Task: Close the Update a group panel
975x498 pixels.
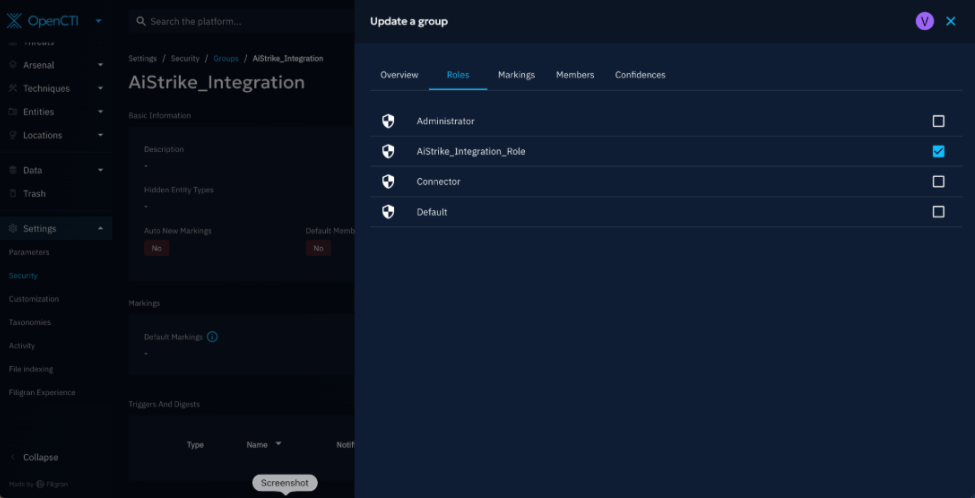Action: point(951,21)
